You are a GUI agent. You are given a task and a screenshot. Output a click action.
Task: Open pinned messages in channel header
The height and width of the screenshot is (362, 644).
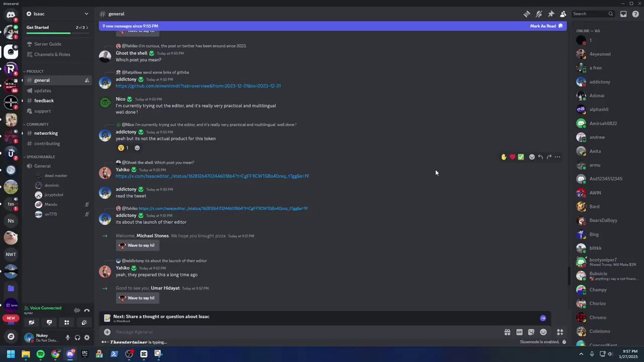[551, 14]
